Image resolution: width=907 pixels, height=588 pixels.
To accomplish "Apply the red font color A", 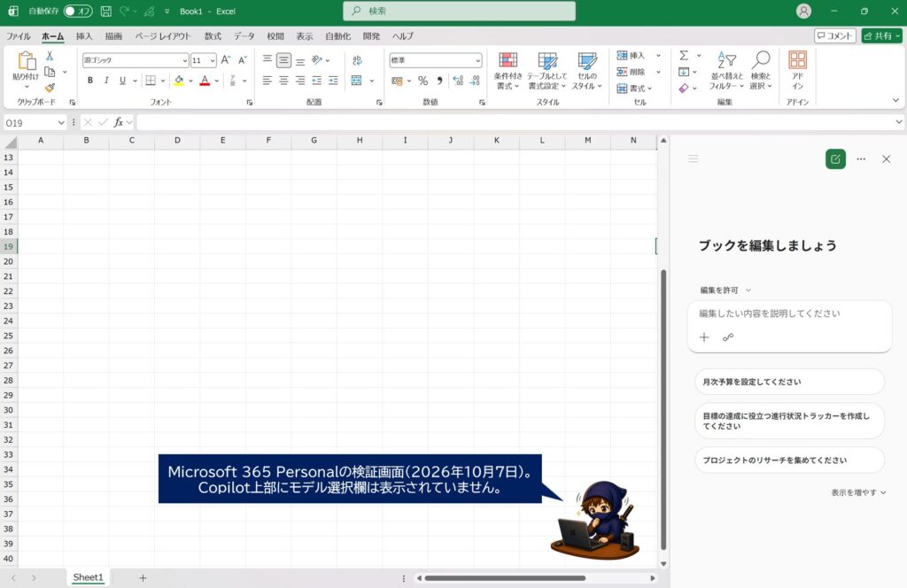I will click(x=205, y=81).
